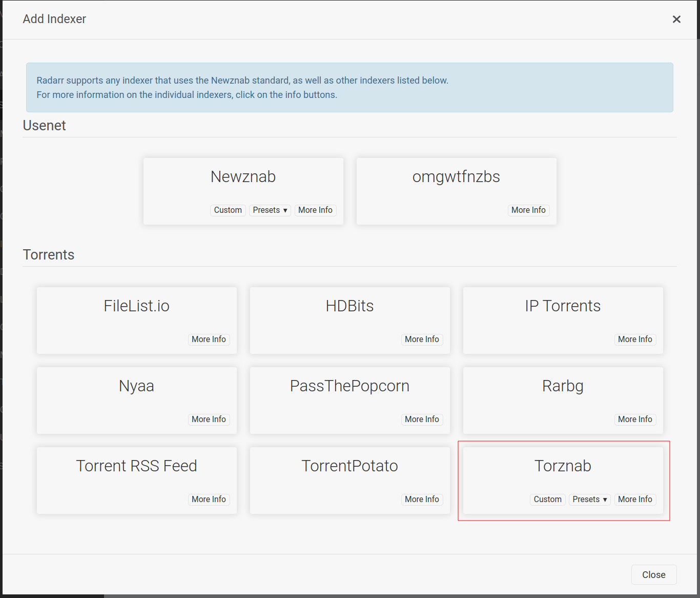Screen dimensions: 700x598
Task: Open More Info for Rarbg
Action: coord(635,420)
